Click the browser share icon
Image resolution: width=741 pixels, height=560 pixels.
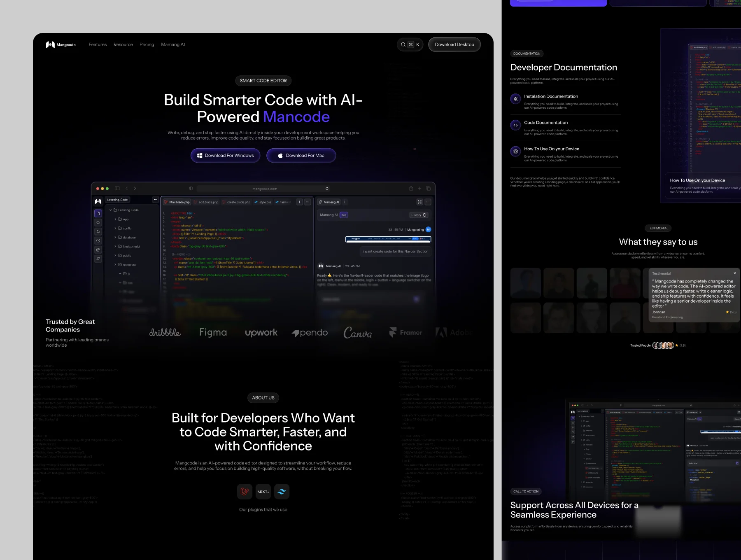coord(411,188)
